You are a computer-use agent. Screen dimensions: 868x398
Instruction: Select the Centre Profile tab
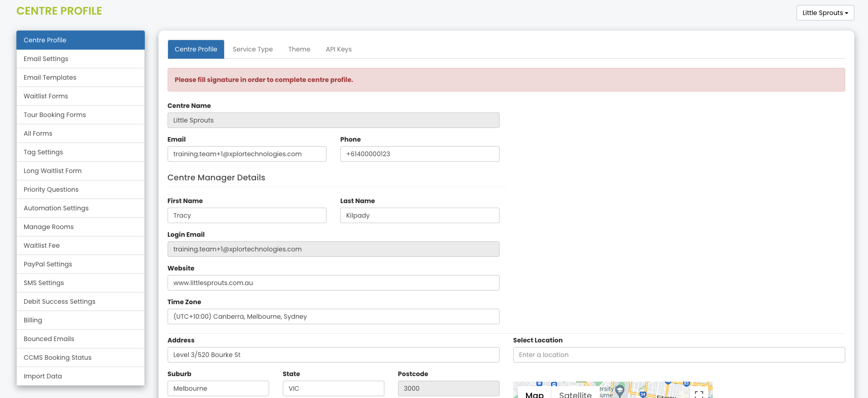[196, 49]
